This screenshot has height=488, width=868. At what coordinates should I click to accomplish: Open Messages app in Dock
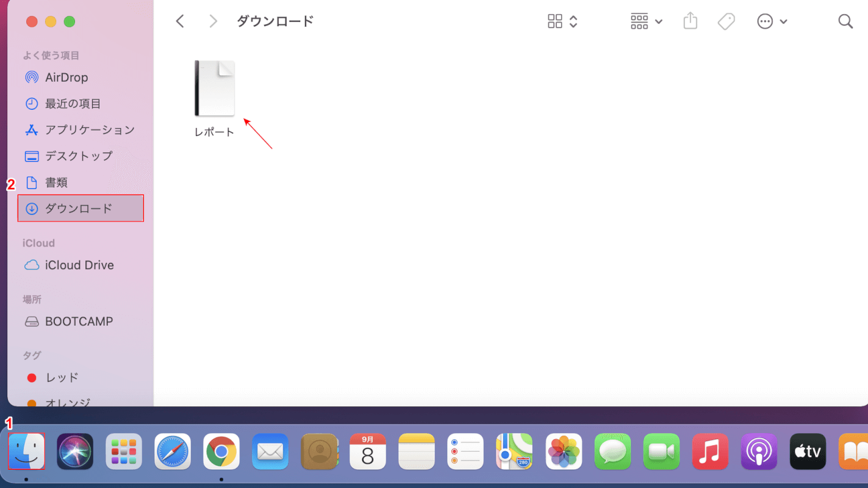pyautogui.click(x=612, y=451)
